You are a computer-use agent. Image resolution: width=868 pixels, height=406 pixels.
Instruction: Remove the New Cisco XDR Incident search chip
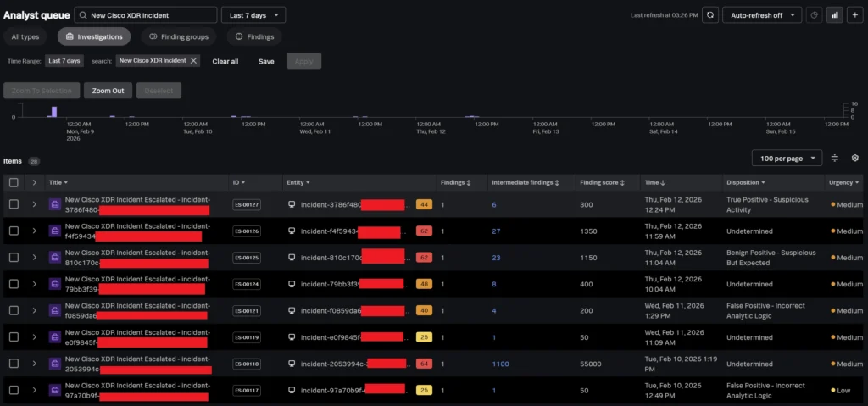click(193, 61)
